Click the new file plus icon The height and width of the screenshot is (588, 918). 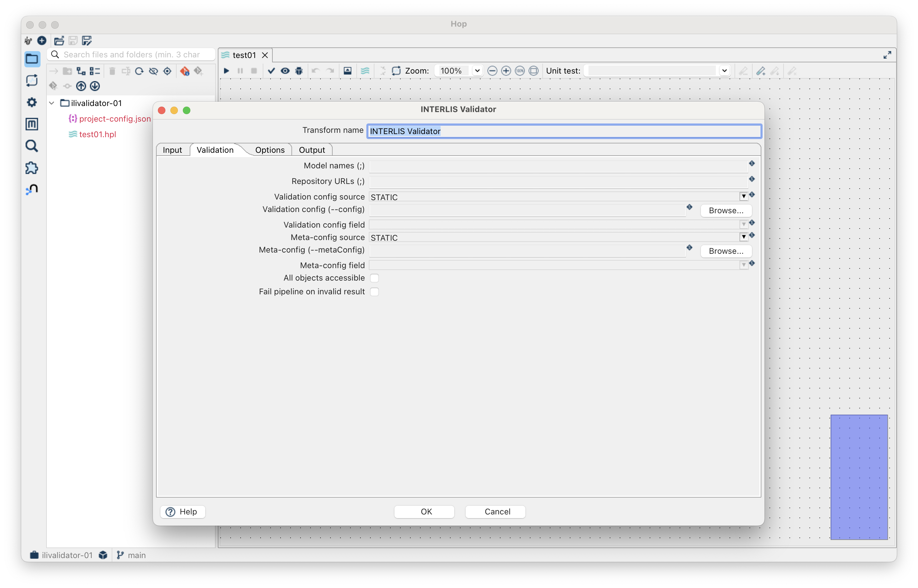click(x=42, y=41)
